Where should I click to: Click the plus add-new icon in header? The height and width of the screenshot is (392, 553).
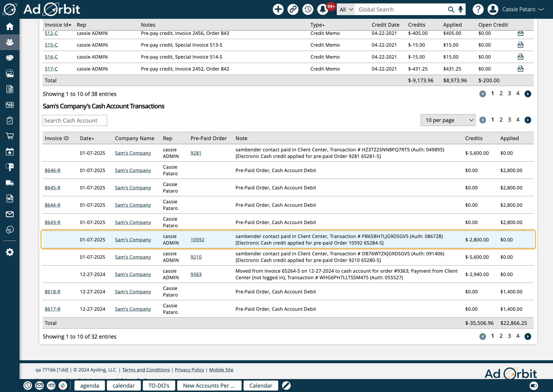(x=278, y=10)
